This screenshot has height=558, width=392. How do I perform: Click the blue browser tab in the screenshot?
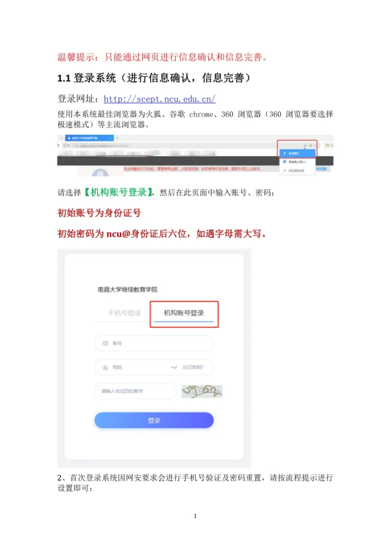90,138
